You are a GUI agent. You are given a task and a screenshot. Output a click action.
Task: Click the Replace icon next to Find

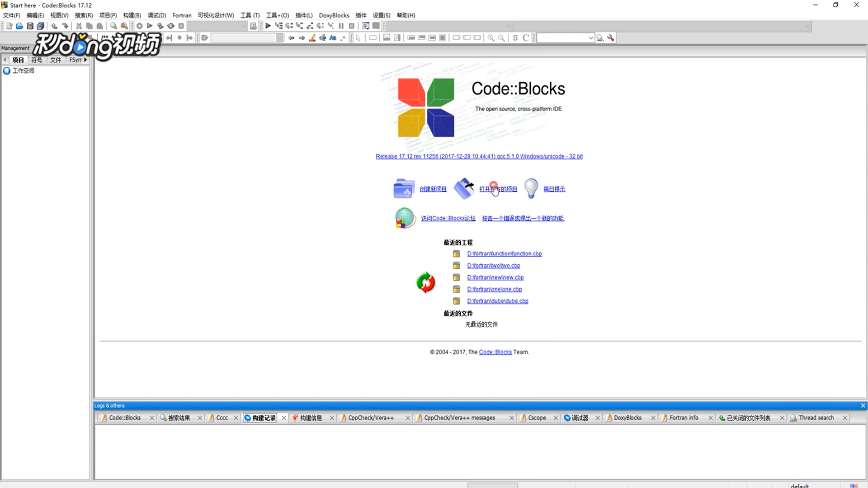pyautogui.click(x=124, y=26)
